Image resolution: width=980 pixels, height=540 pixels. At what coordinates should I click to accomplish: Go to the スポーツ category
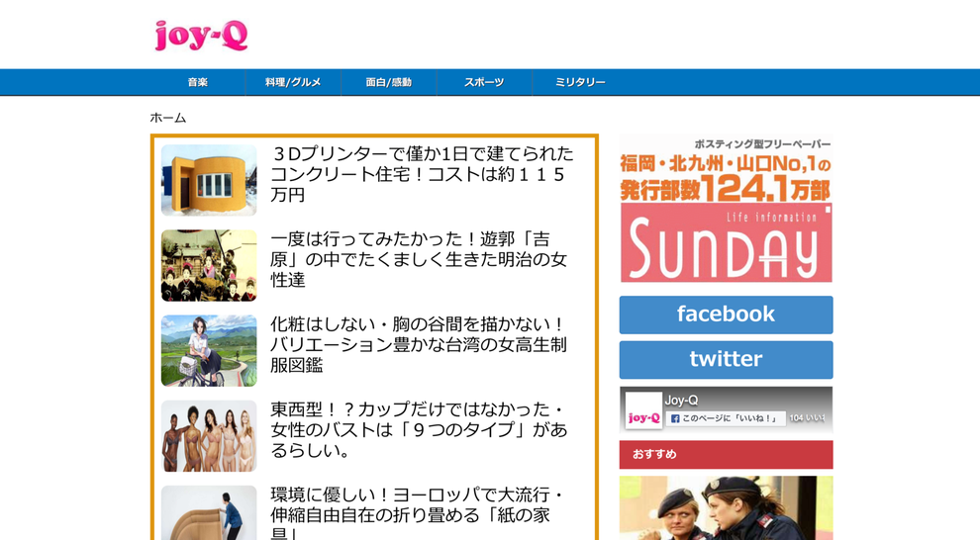point(484,82)
